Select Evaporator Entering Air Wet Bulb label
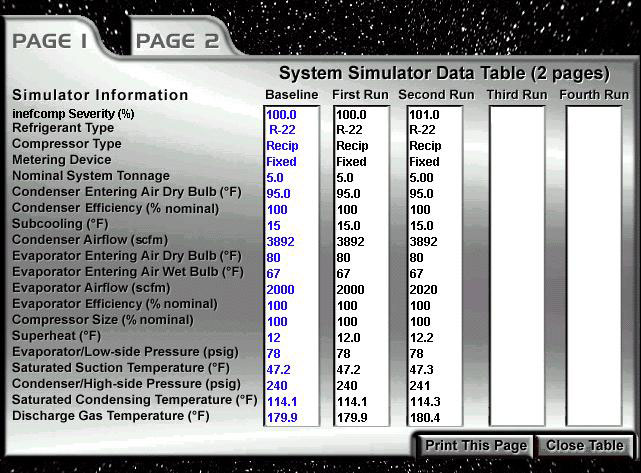Screen dimensions: 641x473 click(128, 272)
